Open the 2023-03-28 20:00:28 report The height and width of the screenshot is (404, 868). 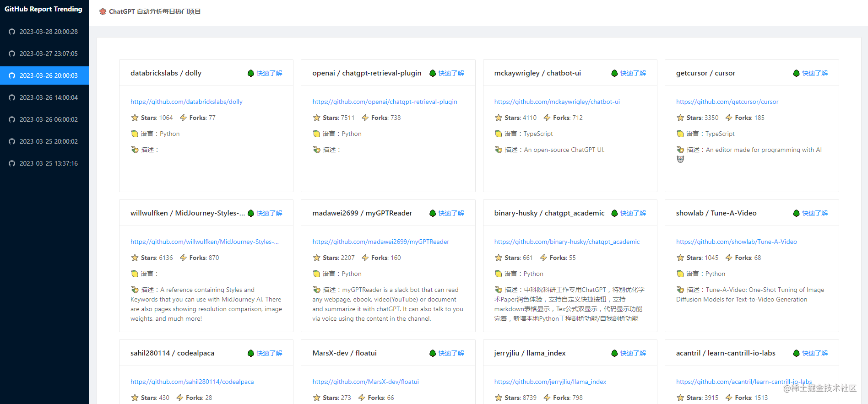(x=44, y=32)
